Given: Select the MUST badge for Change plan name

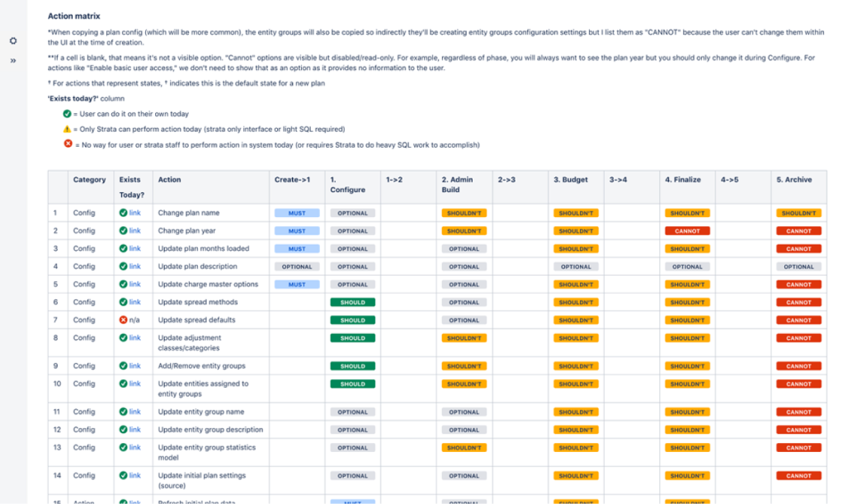Looking at the screenshot, I should [297, 213].
